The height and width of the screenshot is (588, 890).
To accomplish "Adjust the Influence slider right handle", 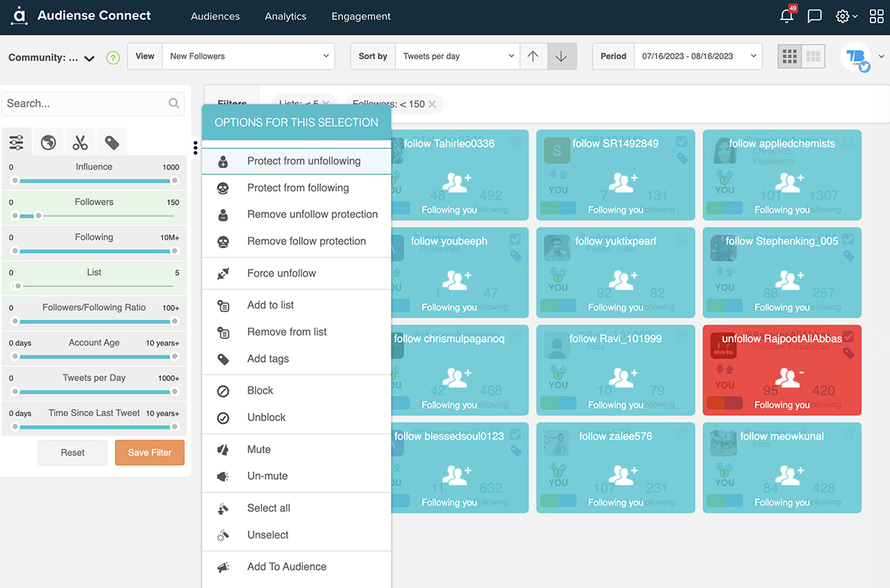I will [175, 180].
